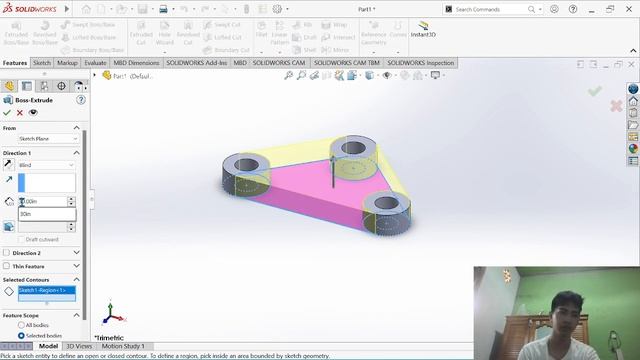
Task: Switch to ConfigurationManager tab icon
Action: [44, 86]
